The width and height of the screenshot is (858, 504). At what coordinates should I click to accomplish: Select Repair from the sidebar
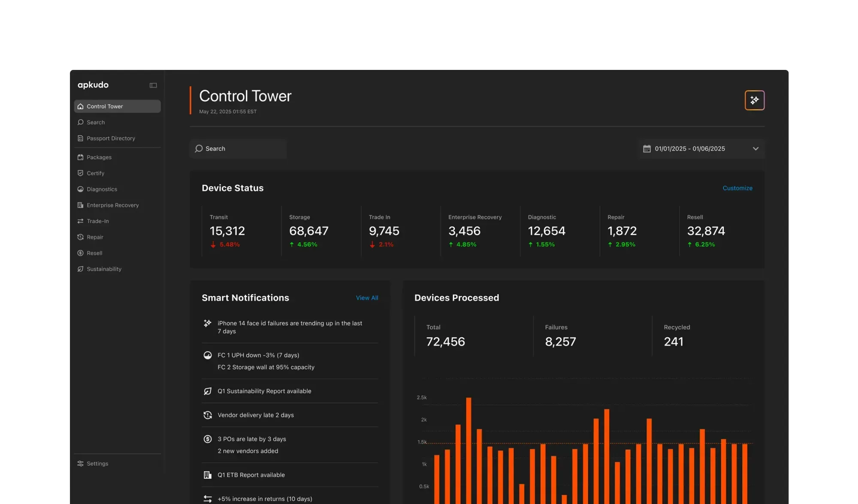coord(95,237)
